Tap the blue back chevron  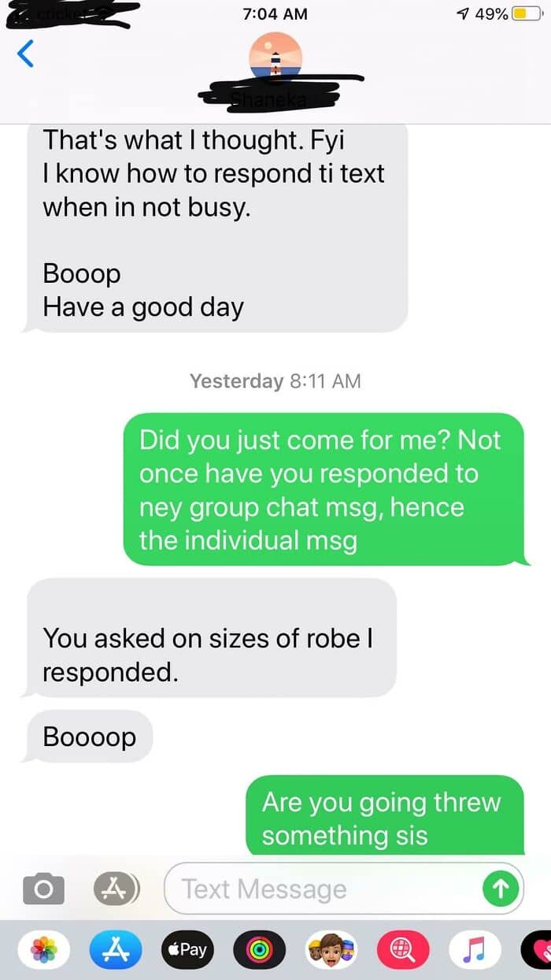tap(26, 54)
